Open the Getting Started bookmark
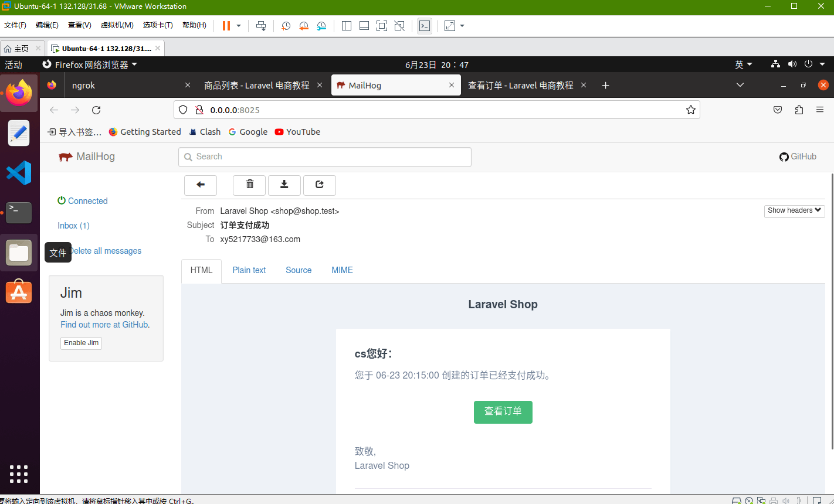This screenshot has width=834, height=504. [145, 132]
